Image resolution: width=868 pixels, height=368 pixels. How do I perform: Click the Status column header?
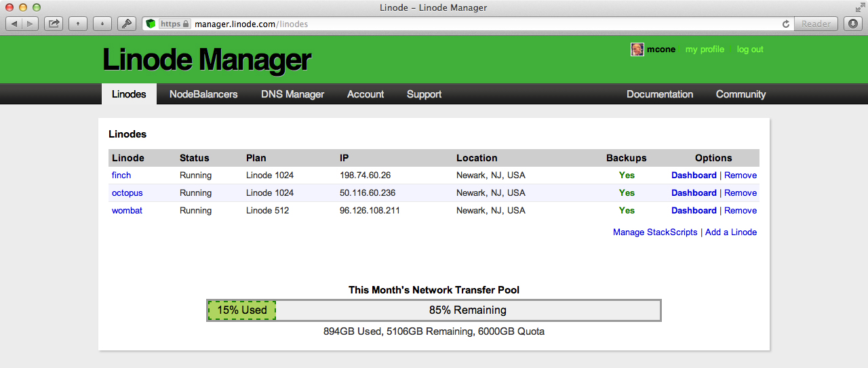[x=195, y=158]
